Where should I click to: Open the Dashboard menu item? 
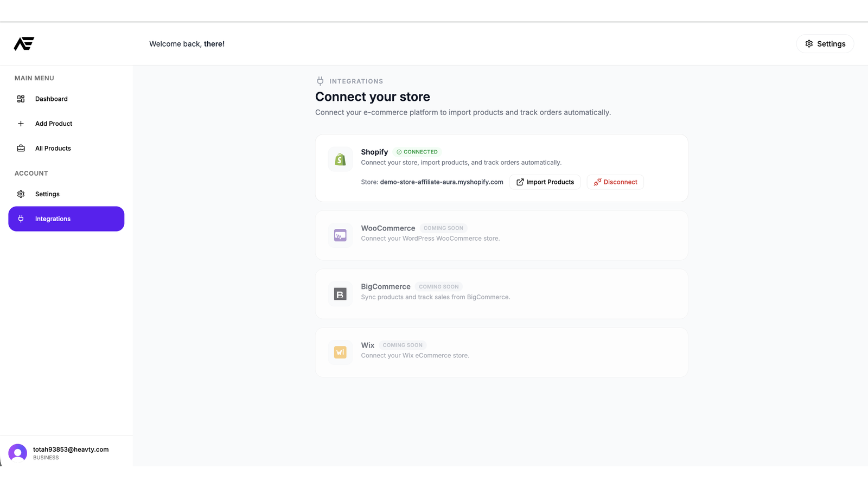coord(66,99)
